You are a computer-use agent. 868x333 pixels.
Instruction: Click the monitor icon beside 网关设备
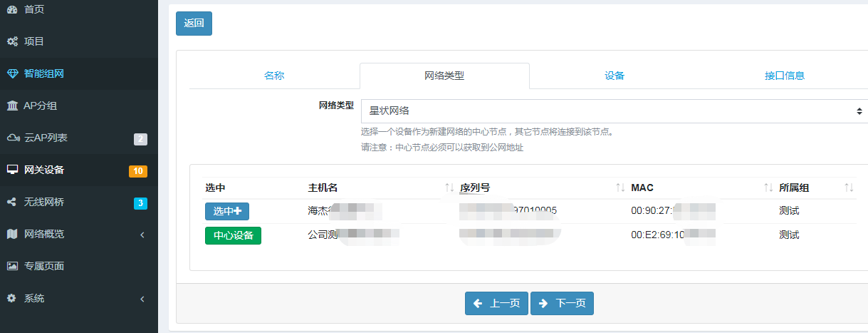click(x=12, y=170)
